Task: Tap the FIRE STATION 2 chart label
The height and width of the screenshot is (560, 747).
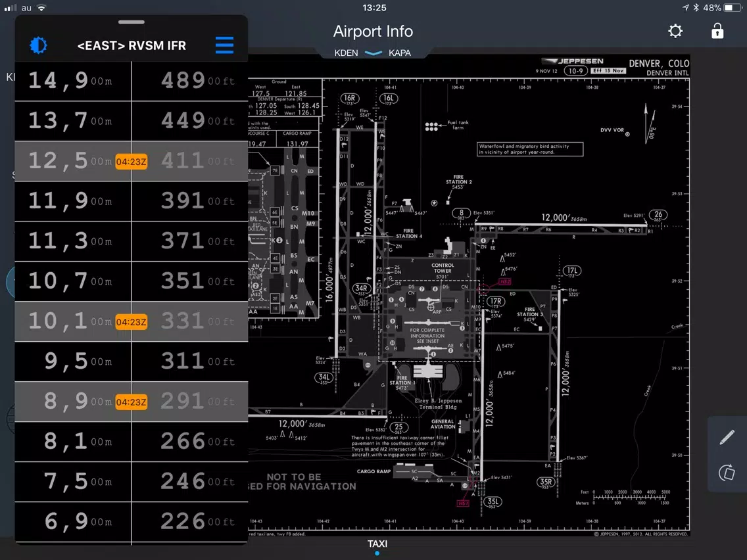Action: coord(459,179)
